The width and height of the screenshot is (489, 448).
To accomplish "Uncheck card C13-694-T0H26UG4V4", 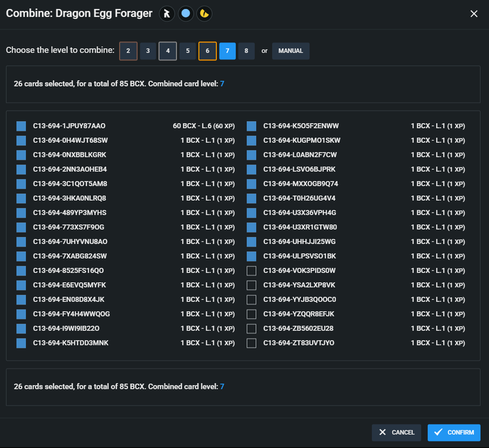I will tap(252, 198).
